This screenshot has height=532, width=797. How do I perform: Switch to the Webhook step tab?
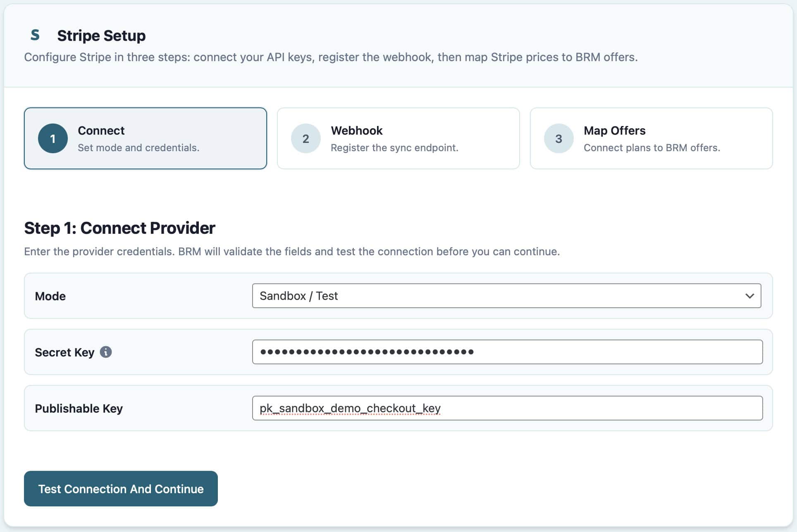(x=398, y=138)
